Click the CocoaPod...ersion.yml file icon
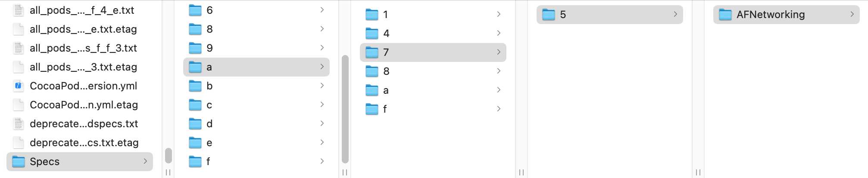 [x=18, y=86]
